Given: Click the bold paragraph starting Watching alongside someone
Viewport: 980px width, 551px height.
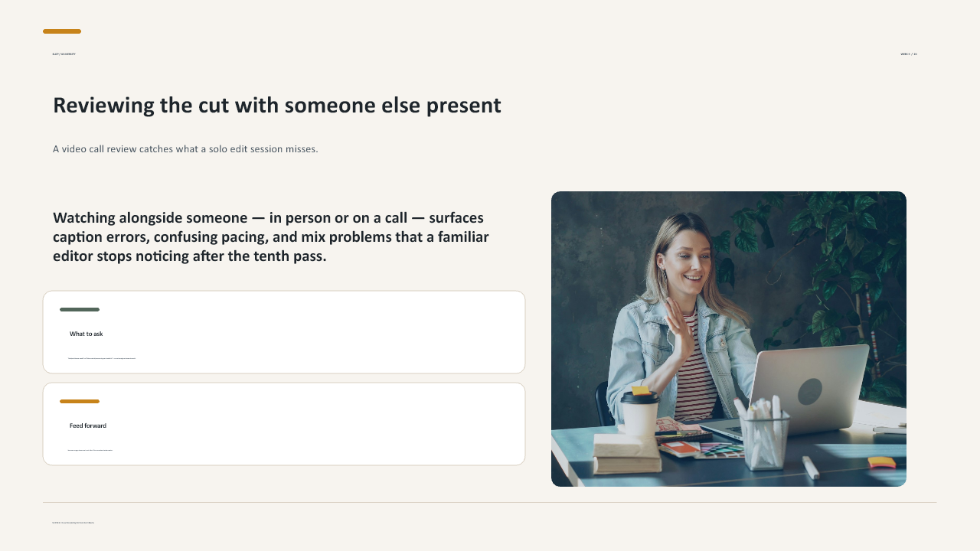Looking at the screenshot, I should 271,237.
